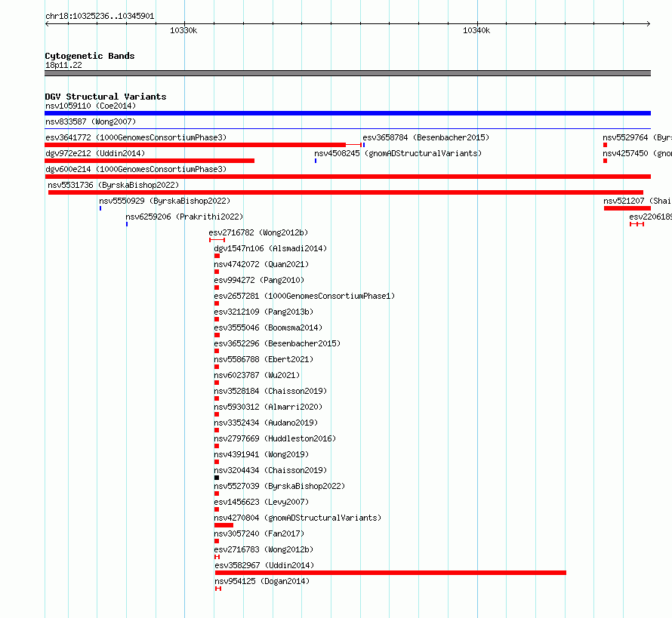The image size is (672, 618).
Task: Click the red nsv521207 bar
Action: (627, 208)
